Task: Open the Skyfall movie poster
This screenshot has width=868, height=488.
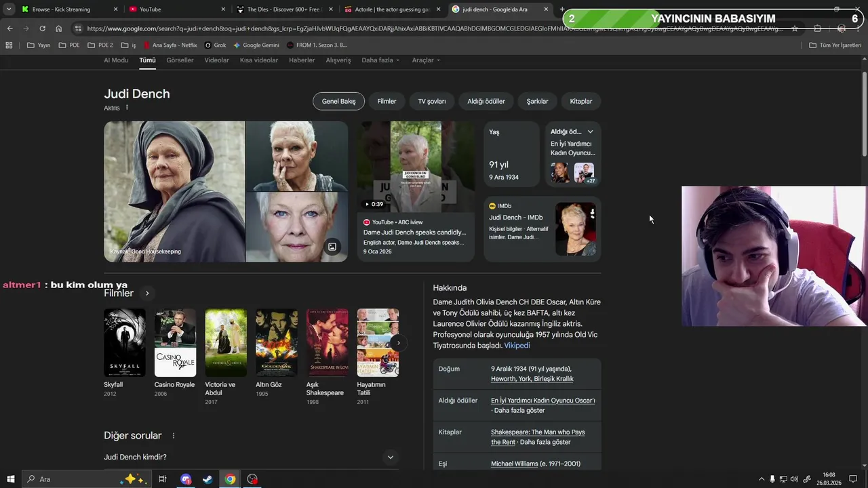Action: pos(124,343)
